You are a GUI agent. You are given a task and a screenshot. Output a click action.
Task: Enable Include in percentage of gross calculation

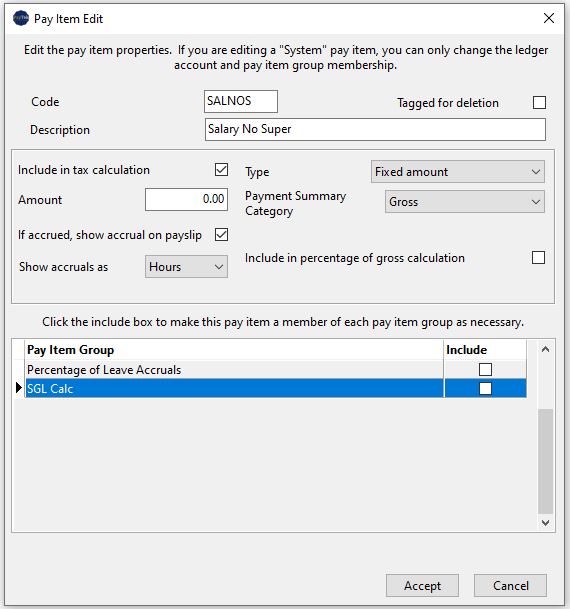pyautogui.click(x=538, y=258)
